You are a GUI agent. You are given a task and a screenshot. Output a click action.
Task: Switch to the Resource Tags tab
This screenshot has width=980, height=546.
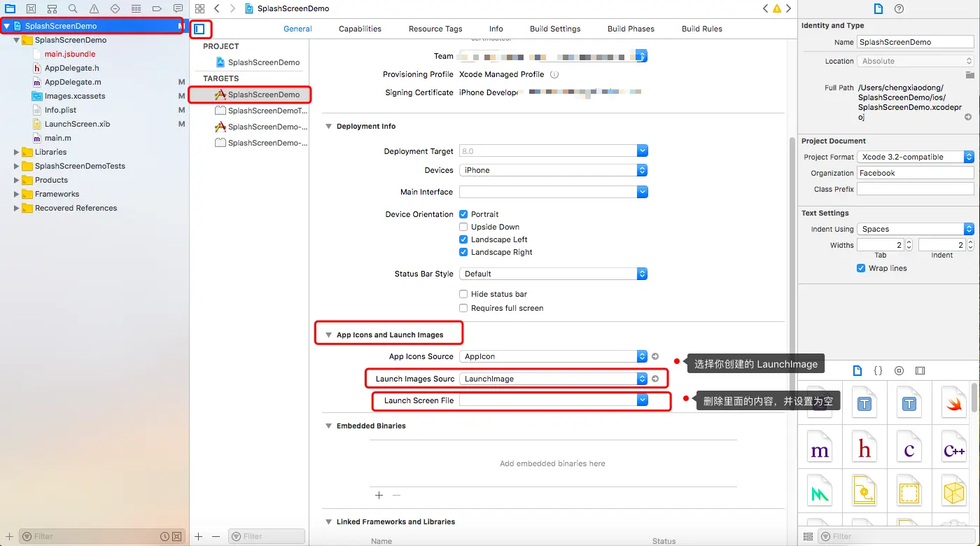point(435,29)
